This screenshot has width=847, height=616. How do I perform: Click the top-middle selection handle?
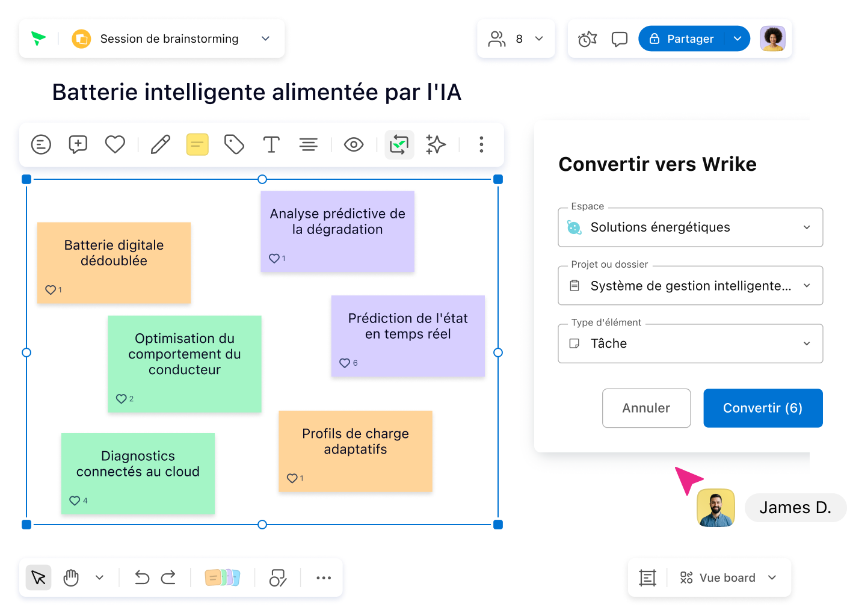[262, 179]
